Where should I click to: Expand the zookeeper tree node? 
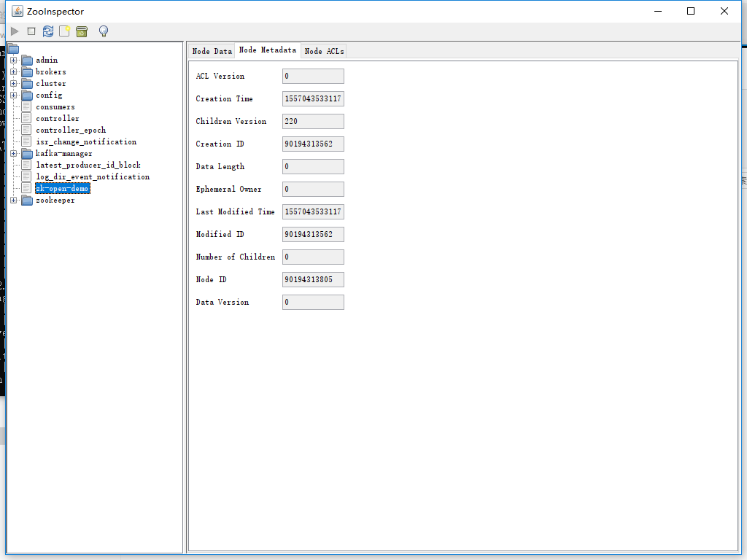(13, 200)
